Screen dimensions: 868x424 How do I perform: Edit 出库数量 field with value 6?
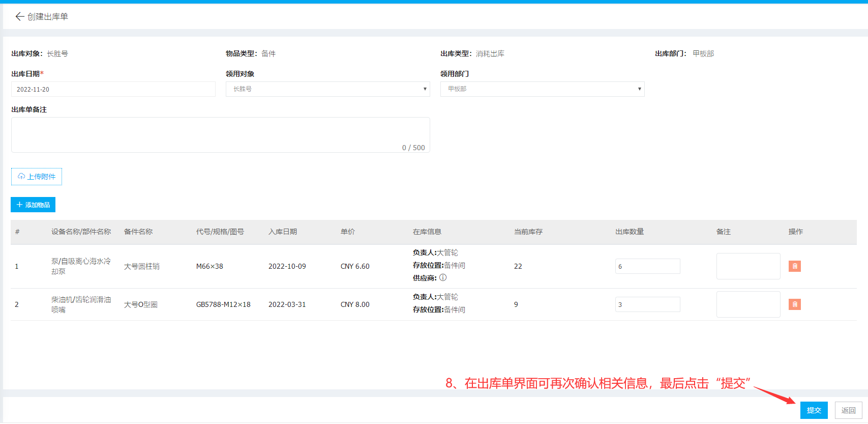pyautogui.click(x=648, y=266)
